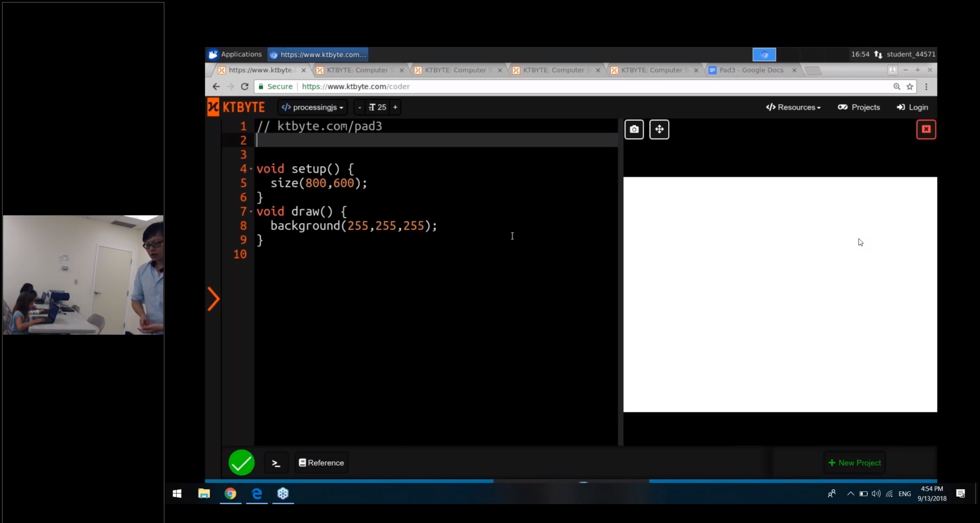The height and width of the screenshot is (523, 980).
Task: Expand the orange sidebar arrow
Action: [x=213, y=299]
